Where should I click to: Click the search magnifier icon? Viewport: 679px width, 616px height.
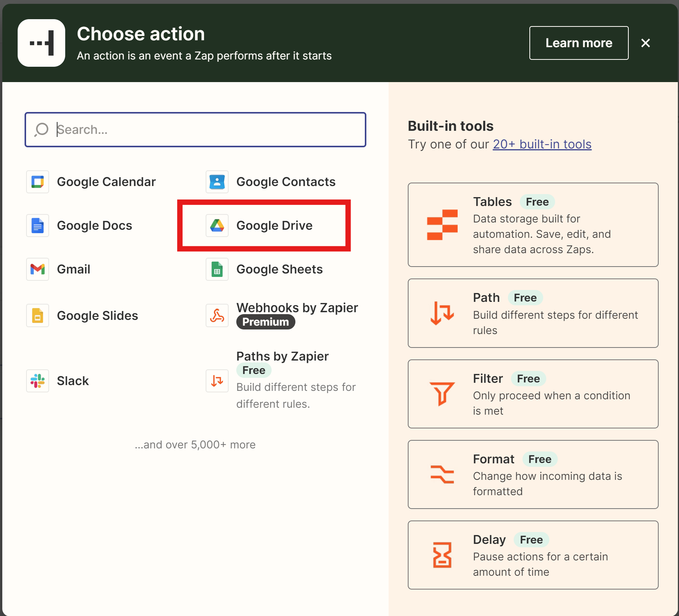pyautogui.click(x=41, y=130)
